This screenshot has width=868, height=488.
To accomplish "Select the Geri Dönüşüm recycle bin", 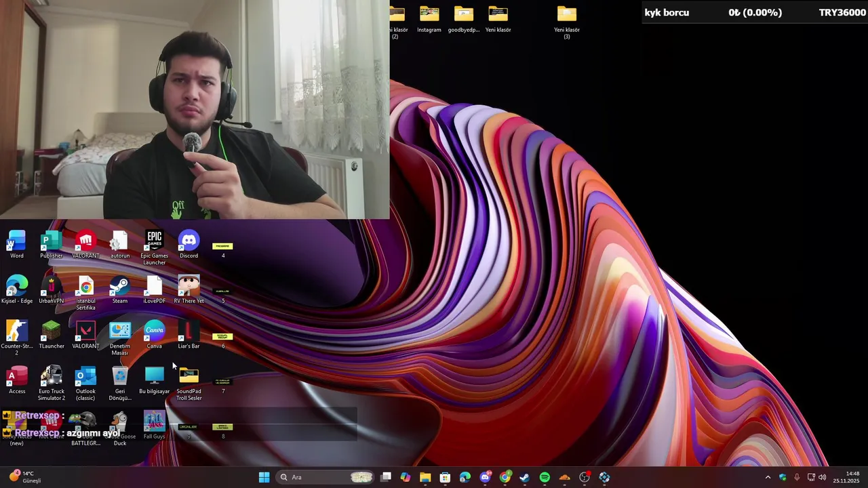I will click(x=120, y=383).
